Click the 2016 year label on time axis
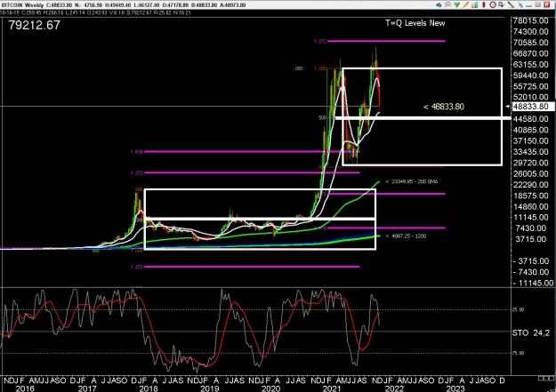Screen dimensions: 556x392 point(25,388)
